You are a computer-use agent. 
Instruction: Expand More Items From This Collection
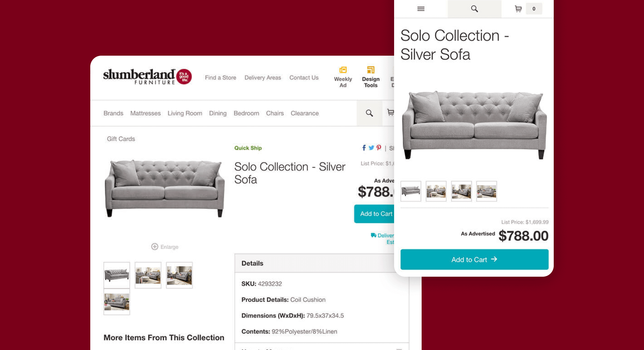point(164,338)
